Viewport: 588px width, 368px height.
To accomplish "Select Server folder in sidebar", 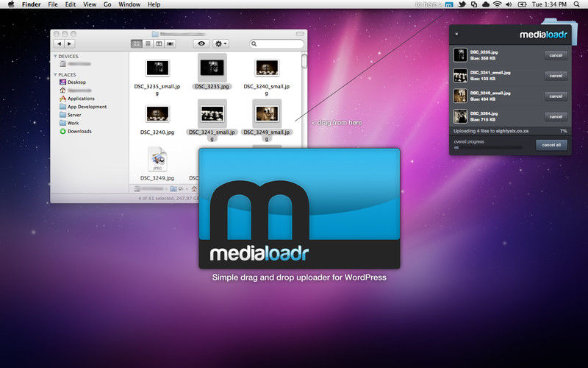I will coord(71,115).
